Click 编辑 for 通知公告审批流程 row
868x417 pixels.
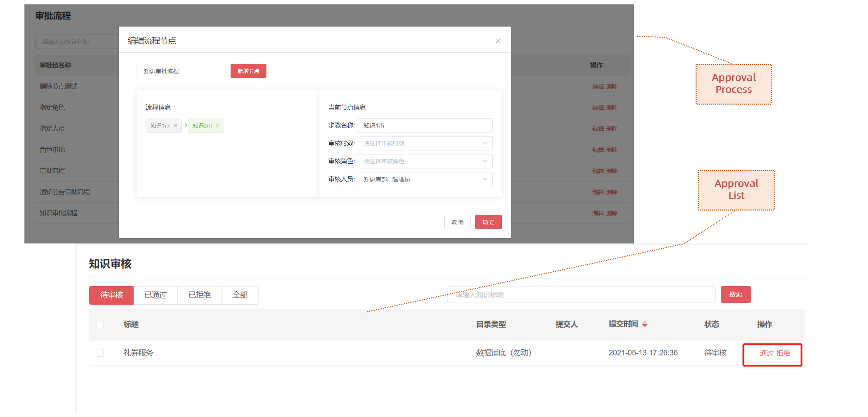pyautogui.click(x=598, y=192)
